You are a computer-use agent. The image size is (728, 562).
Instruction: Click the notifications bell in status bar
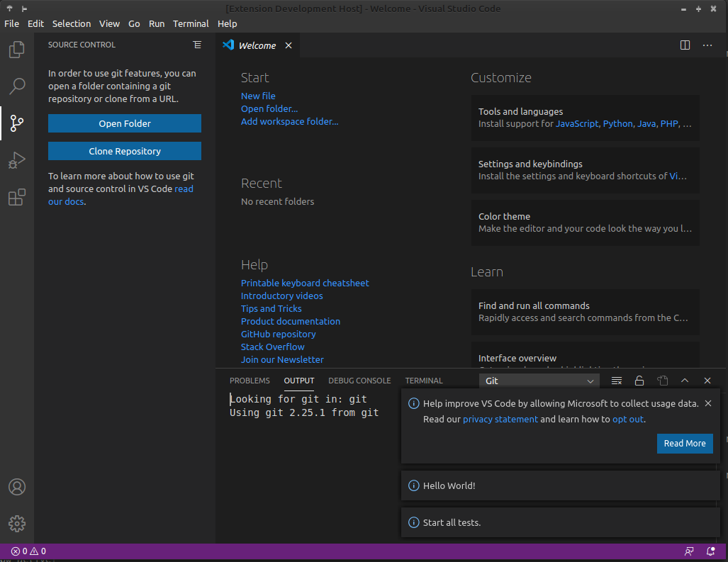coord(711,551)
